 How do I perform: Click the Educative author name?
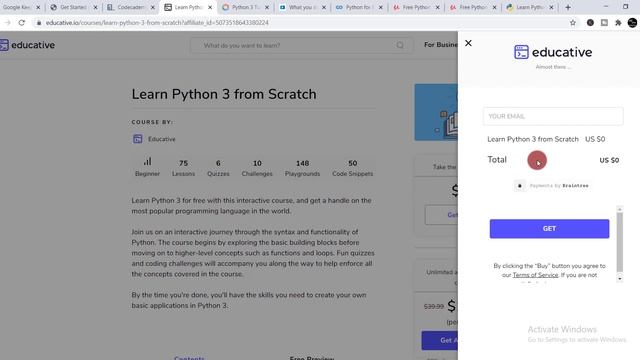(x=162, y=139)
